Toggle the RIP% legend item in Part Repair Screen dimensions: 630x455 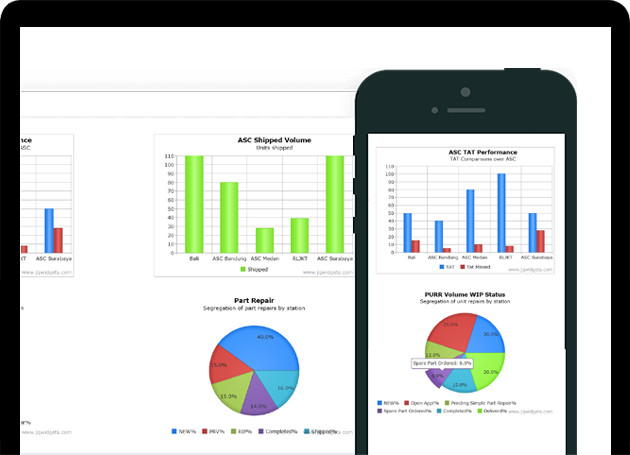pos(242,431)
